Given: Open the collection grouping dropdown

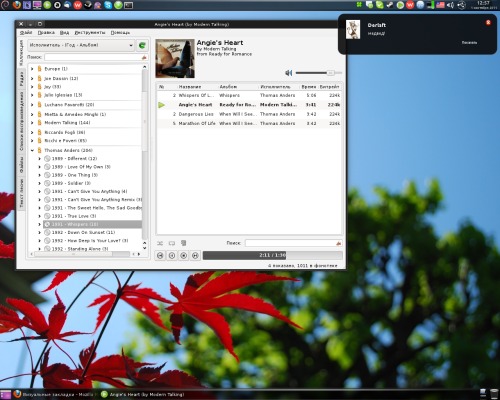Looking at the screenshot, I should [81, 45].
